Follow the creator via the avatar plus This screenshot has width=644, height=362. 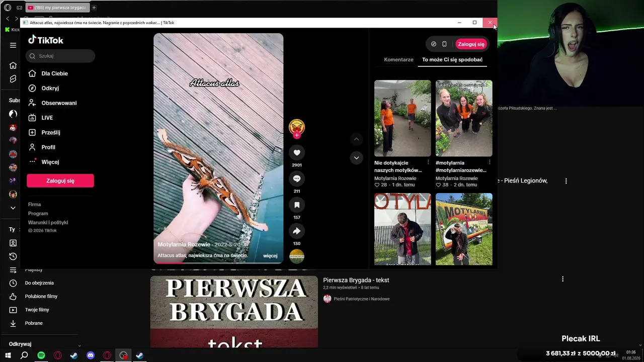(x=297, y=135)
